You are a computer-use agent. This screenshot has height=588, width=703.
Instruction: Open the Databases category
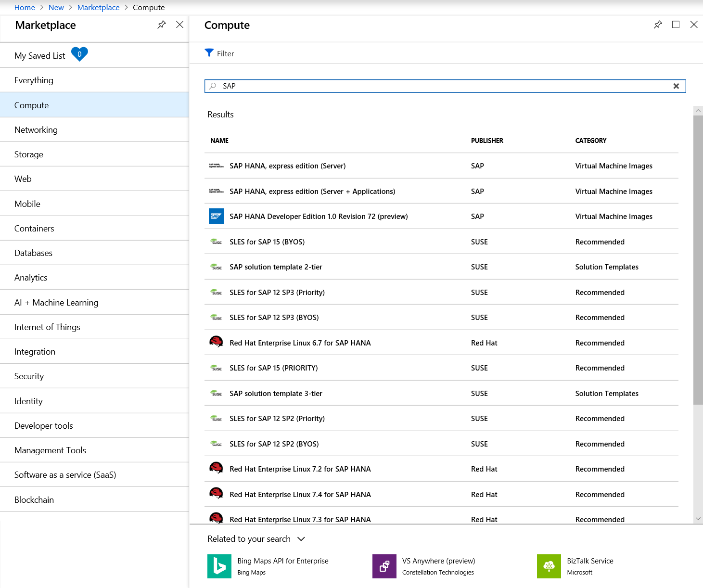[x=33, y=253]
